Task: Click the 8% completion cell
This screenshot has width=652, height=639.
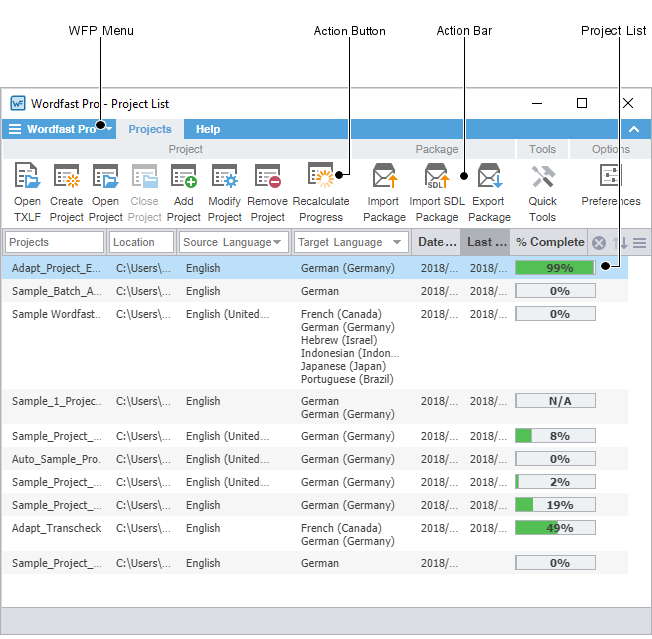Action: pos(555,436)
